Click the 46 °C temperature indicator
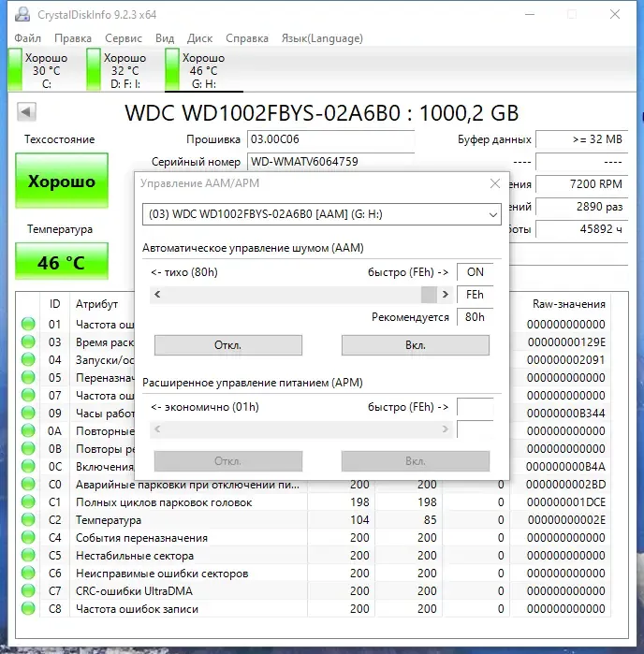This screenshot has height=654, width=644. point(62,262)
